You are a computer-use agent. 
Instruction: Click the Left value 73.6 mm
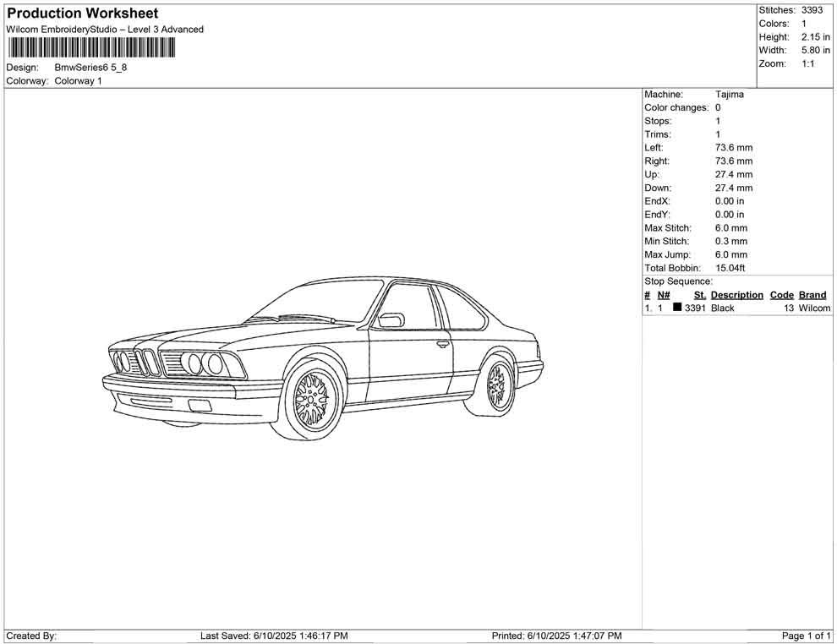point(734,148)
